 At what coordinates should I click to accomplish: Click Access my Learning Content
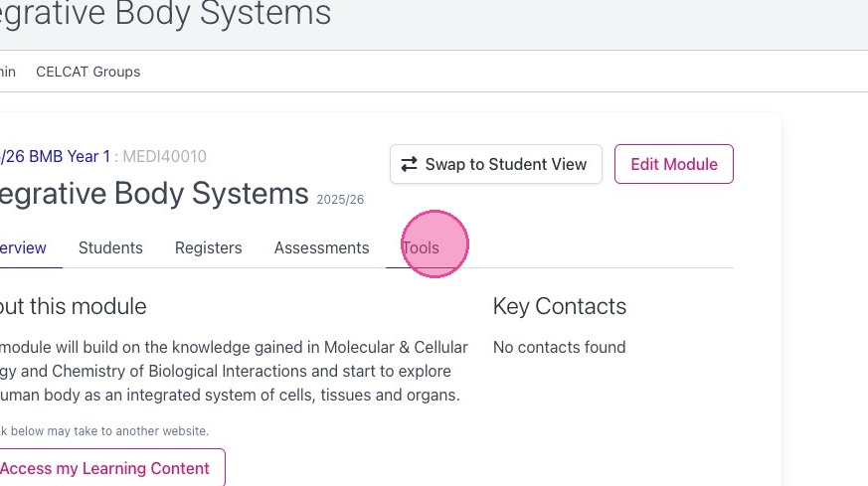105,468
